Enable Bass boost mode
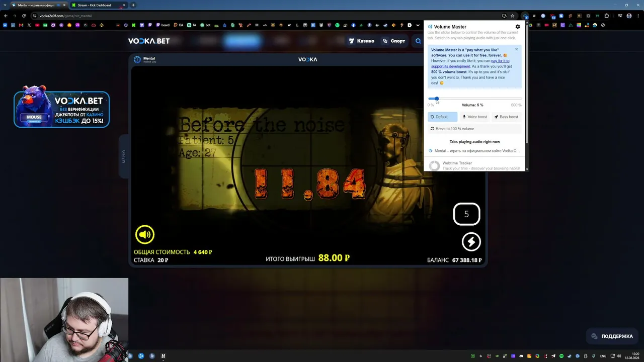Viewport: 644px width, 362px height. tap(507, 117)
